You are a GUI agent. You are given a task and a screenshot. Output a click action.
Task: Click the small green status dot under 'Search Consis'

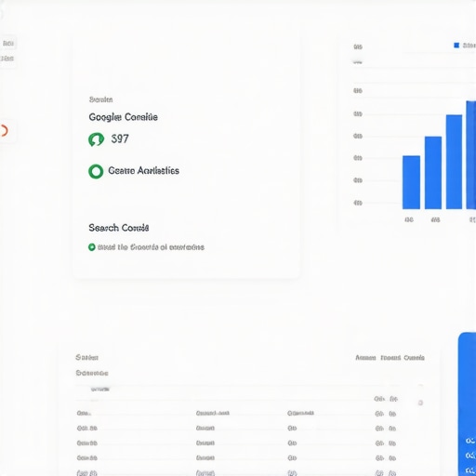tap(92, 247)
